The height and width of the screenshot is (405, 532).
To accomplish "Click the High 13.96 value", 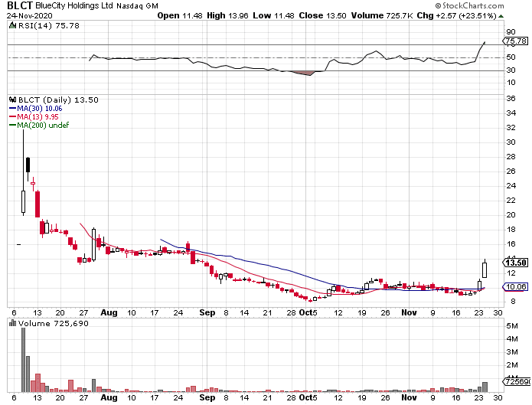I will 227,15.
